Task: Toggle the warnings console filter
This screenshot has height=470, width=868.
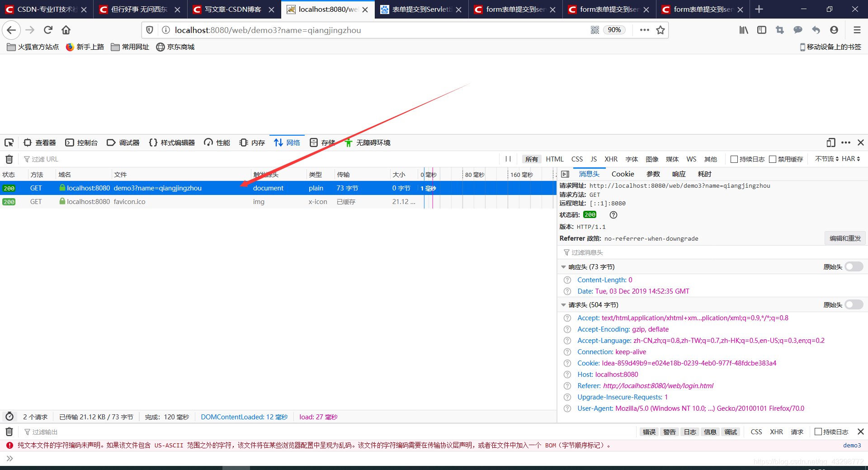Action: [x=670, y=432]
